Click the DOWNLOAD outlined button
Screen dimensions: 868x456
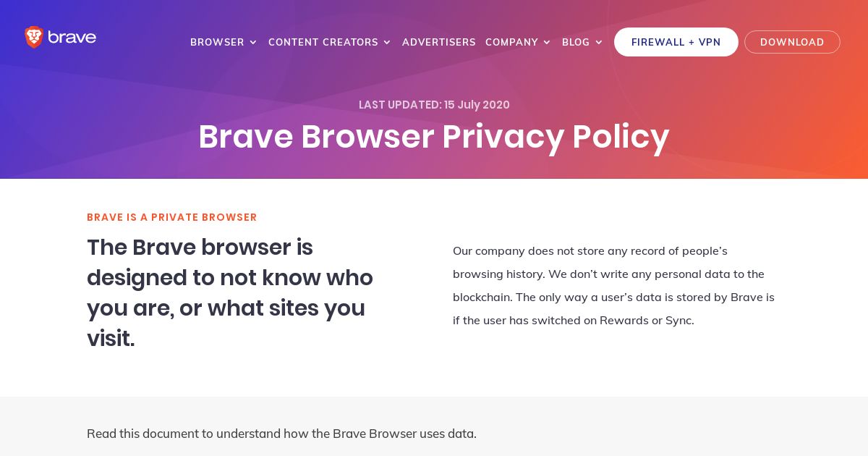pos(792,42)
